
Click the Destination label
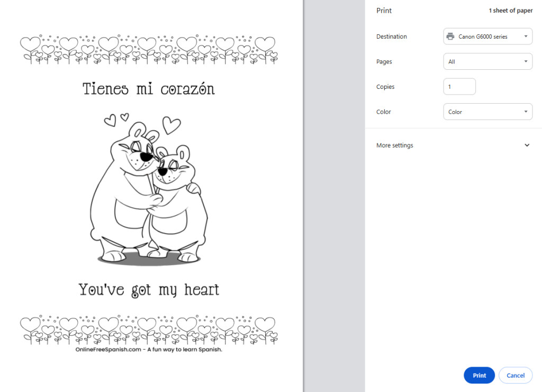click(x=391, y=37)
